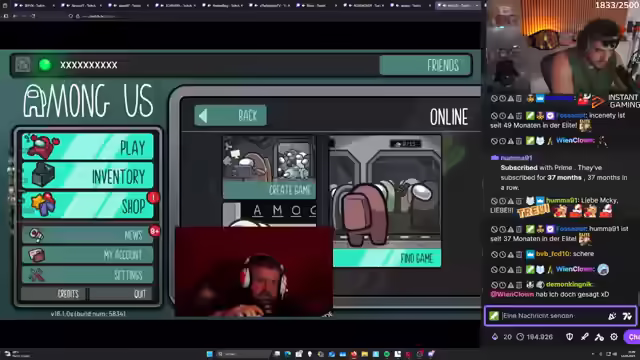Switch to the last active browser tab
640x360 pixels.
point(458,5)
